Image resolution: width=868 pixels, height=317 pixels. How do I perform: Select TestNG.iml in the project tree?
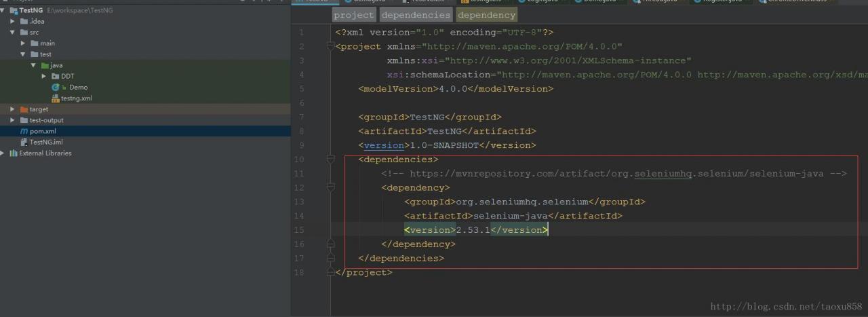point(45,142)
